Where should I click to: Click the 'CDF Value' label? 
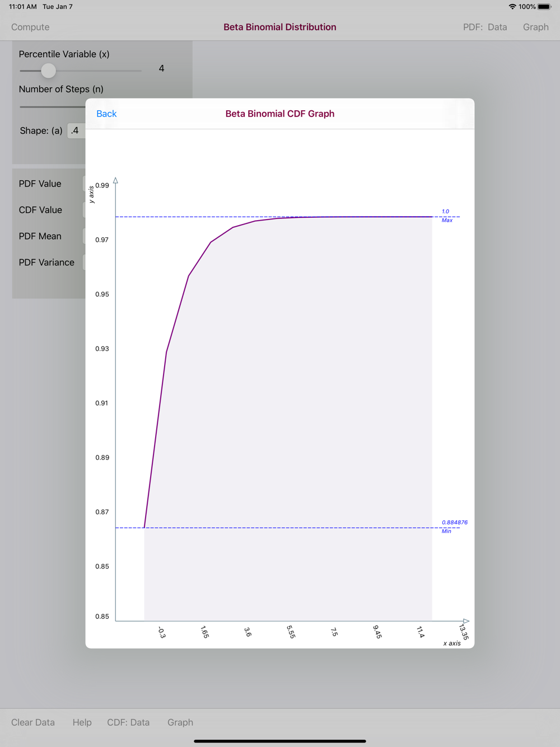click(40, 210)
